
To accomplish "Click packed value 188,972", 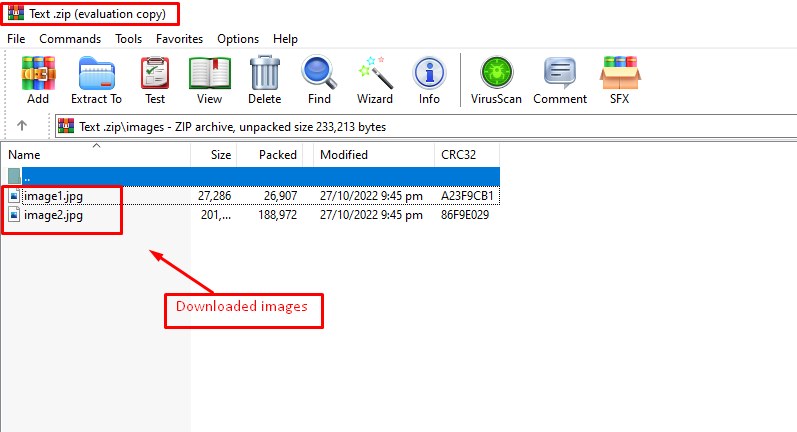I will click(x=278, y=215).
